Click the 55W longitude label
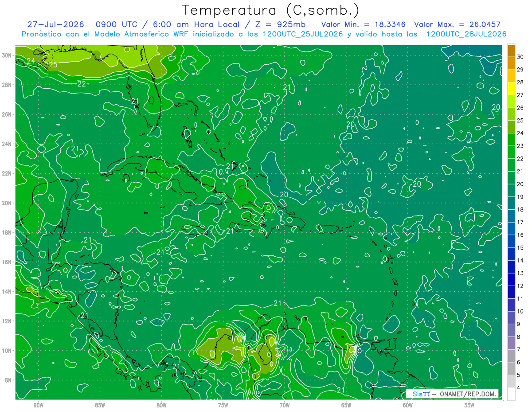 coord(469,405)
